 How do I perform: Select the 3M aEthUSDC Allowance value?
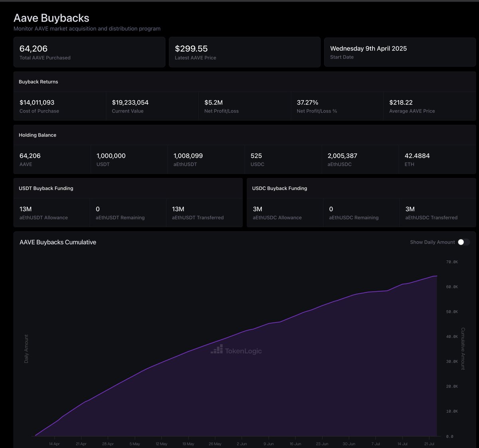click(257, 209)
